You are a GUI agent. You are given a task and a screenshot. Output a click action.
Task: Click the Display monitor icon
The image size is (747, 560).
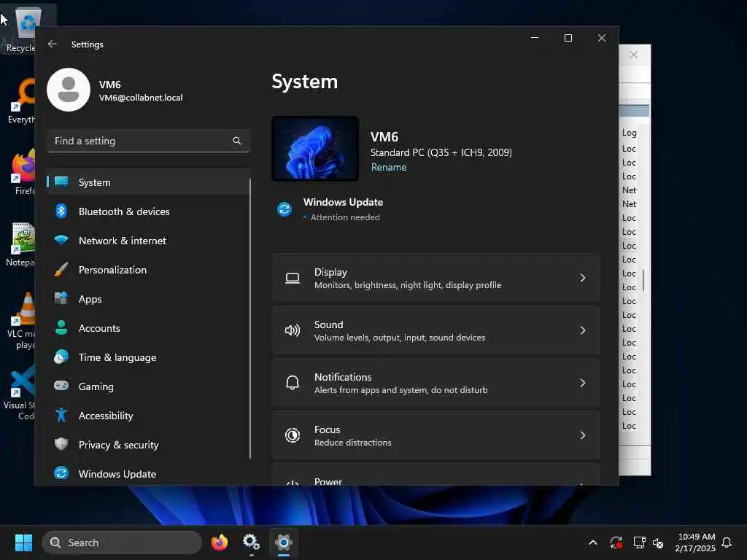click(293, 278)
